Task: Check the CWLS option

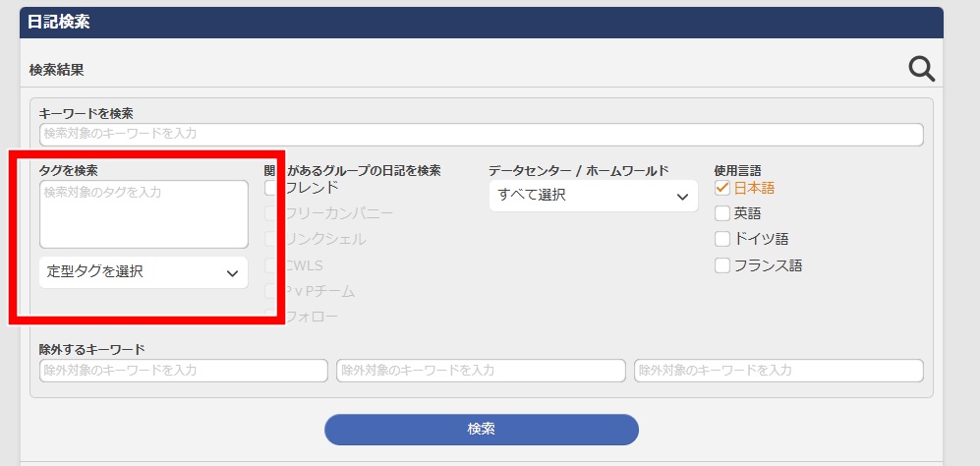Action: pyautogui.click(x=272, y=264)
